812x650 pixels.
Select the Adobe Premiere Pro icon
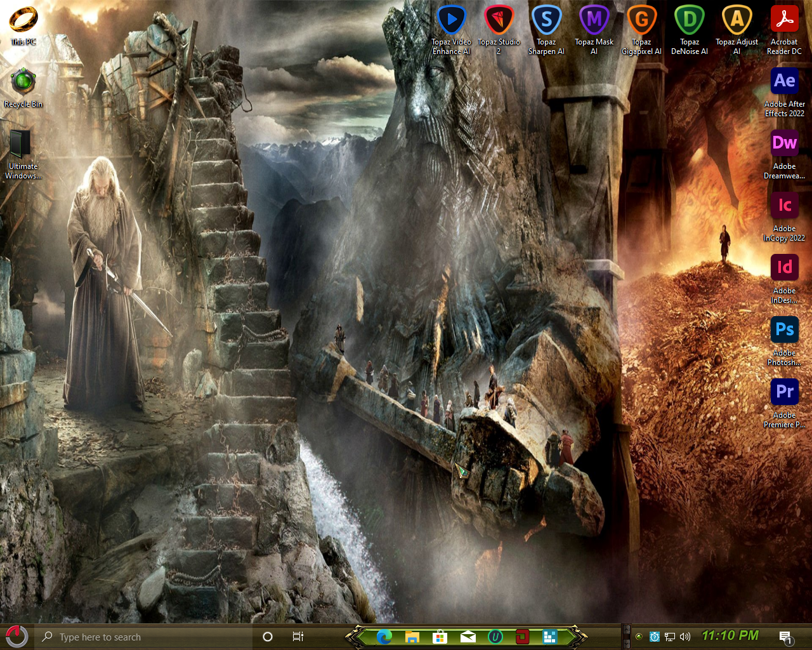click(784, 403)
